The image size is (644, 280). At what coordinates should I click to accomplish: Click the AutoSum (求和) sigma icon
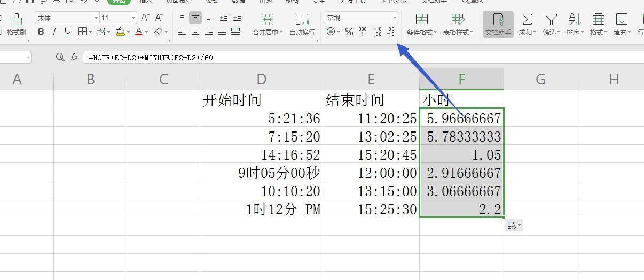[x=527, y=20]
